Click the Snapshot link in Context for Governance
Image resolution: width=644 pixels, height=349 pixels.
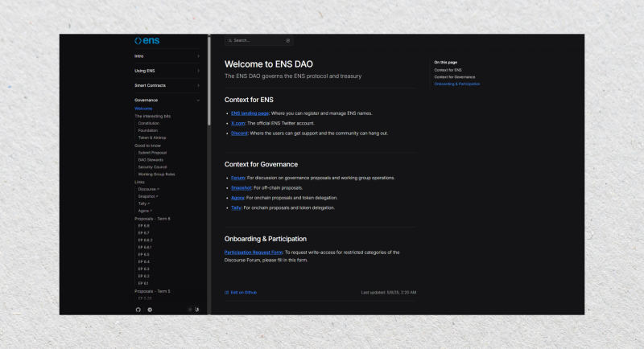pyautogui.click(x=241, y=188)
